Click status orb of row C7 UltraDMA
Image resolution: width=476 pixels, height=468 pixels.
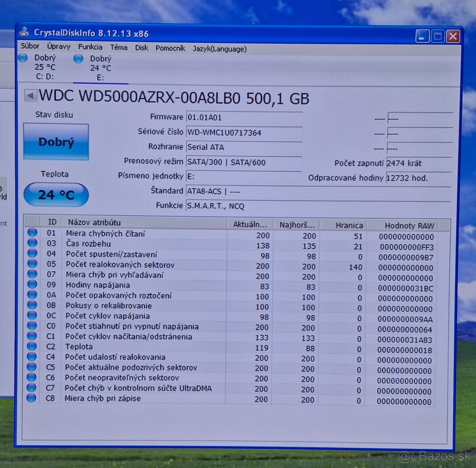tap(32, 387)
